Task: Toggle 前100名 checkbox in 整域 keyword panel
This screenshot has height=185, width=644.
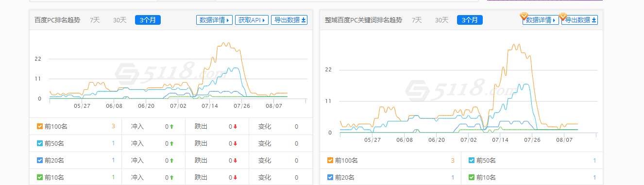Action: (x=331, y=160)
